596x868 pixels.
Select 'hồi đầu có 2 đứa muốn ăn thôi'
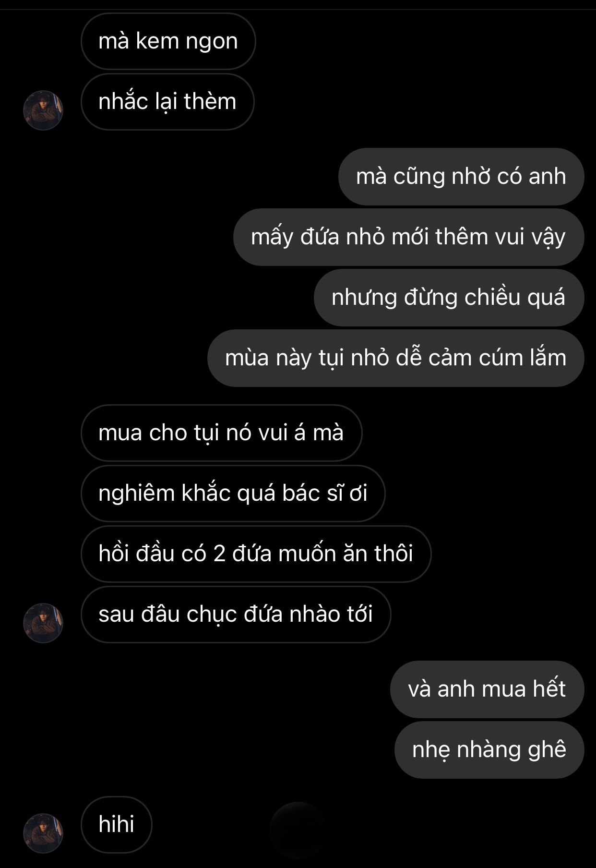click(x=256, y=554)
